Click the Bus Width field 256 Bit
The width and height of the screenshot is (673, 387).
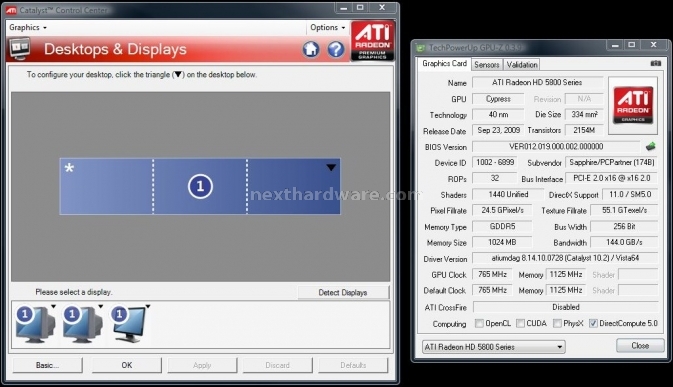pyautogui.click(x=624, y=226)
